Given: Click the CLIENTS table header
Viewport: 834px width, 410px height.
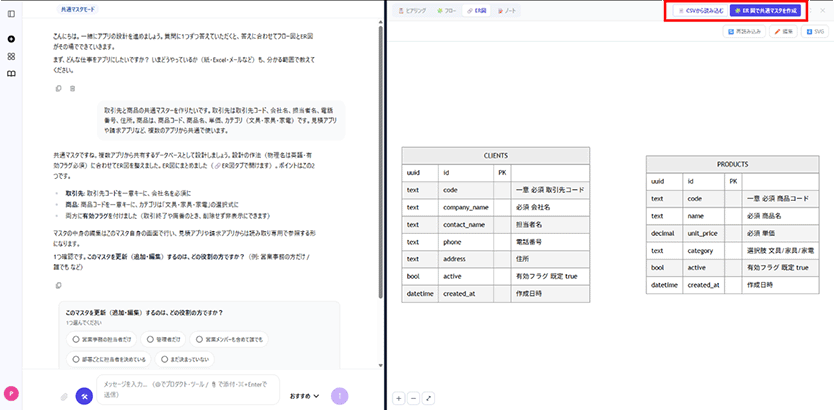Looking at the screenshot, I should [496, 156].
